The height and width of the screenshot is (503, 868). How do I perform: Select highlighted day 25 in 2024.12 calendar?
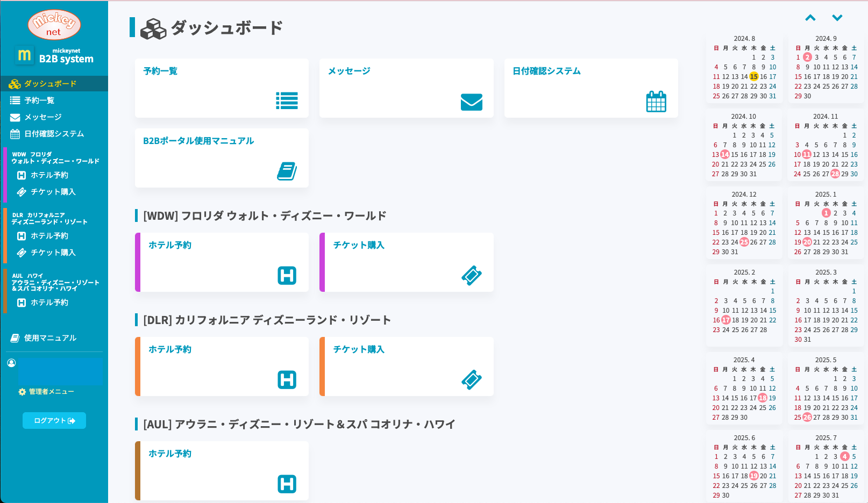(744, 242)
